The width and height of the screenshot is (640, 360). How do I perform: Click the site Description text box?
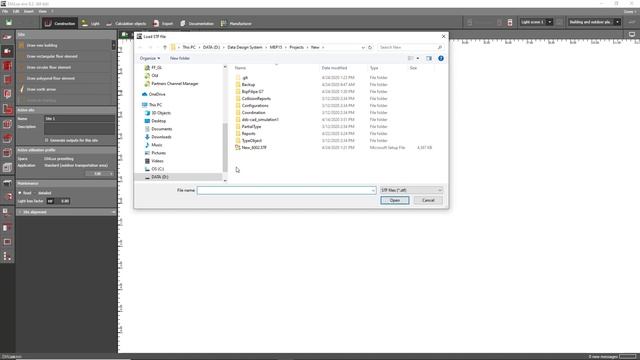79,129
